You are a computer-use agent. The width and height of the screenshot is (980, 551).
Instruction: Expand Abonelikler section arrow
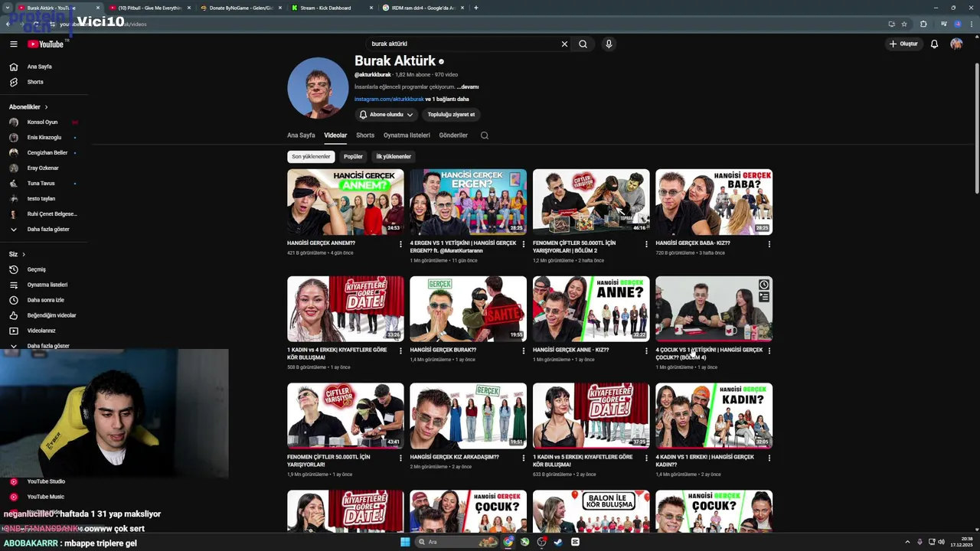pos(46,107)
